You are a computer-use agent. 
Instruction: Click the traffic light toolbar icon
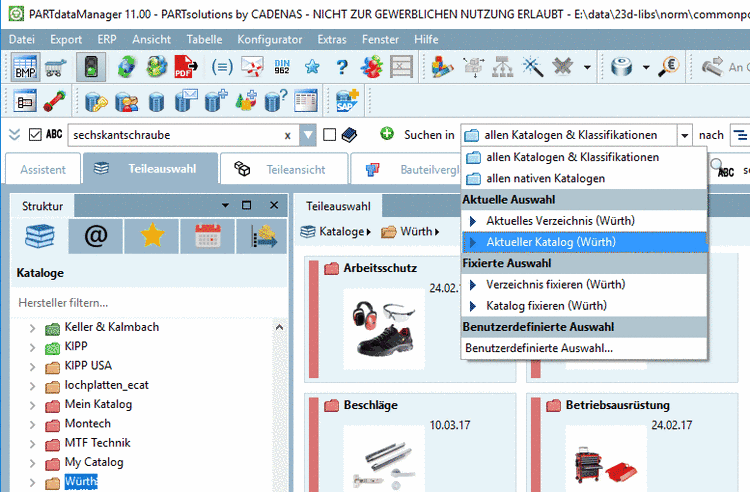pos(91,67)
